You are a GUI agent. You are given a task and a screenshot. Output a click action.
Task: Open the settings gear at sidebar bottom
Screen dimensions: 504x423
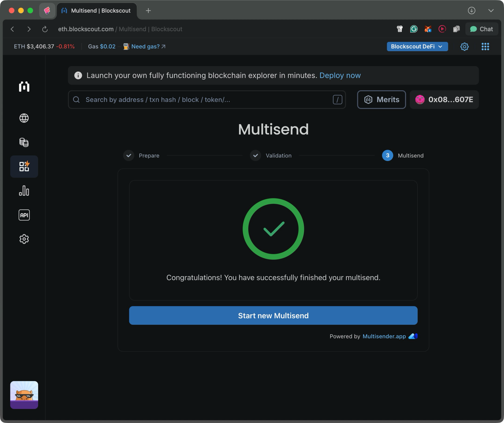(x=24, y=239)
